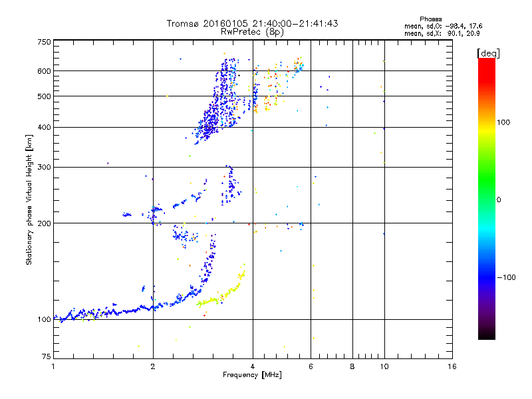Select the 'mean, sd,X: 90.1, 20.9' line
Image resolution: width=532 pixels, height=399 pixels.
442,33
